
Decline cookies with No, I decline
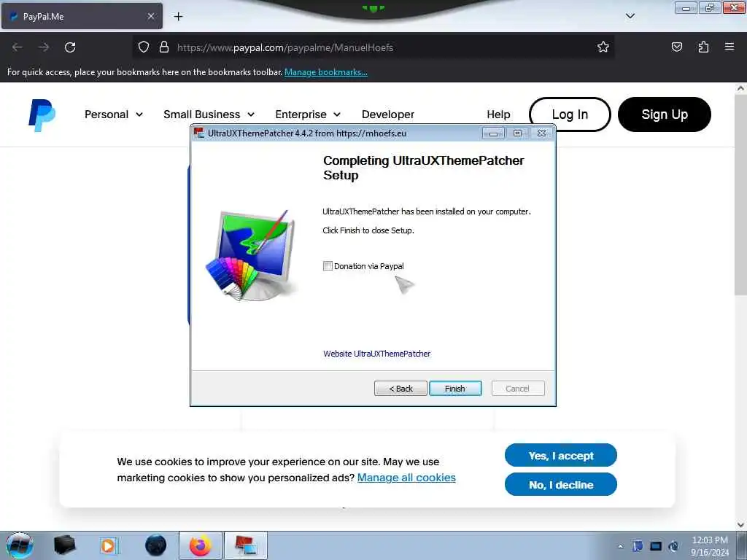pos(561,484)
